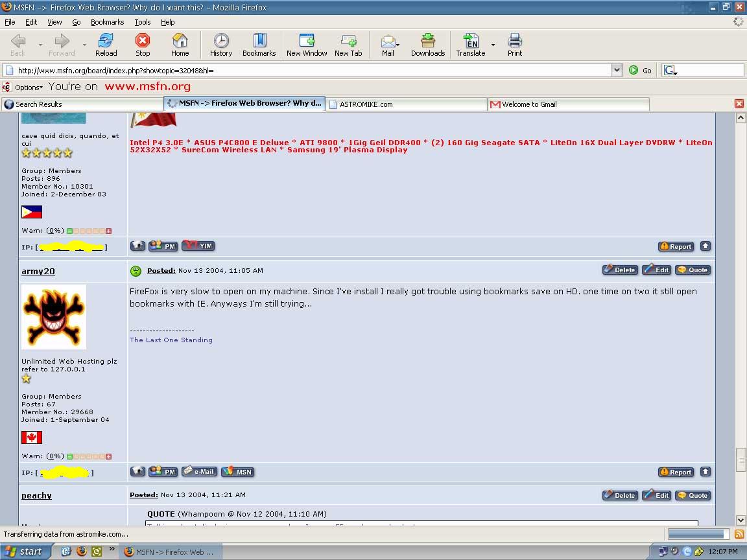Click profile card icon beside the YIM row
The width and height of the screenshot is (747, 560).
(x=137, y=246)
